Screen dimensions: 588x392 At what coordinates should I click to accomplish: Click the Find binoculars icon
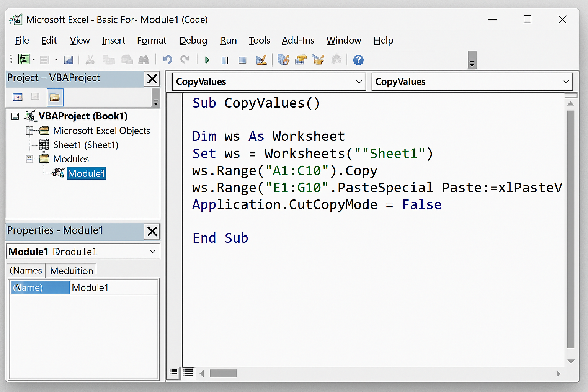tap(144, 60)
